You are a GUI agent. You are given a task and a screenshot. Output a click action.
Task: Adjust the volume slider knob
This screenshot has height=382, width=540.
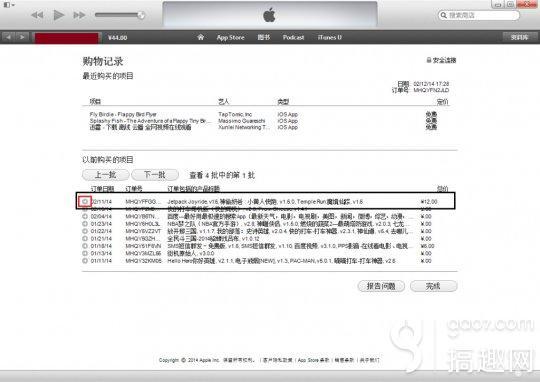click(x=141, y=15)
